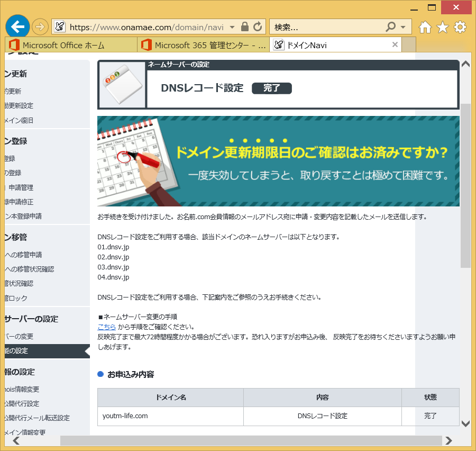Click the browser Forward arrow button
This screenshot has height=451, width=476.
pyautogui.click(x=40, y=27)
